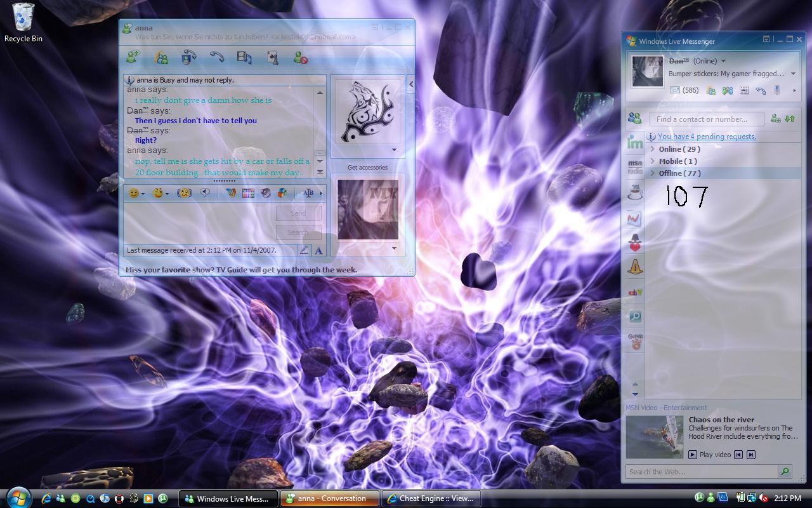Click anna's wolf display picture
This screenshot has height=508, width=812.
pos(367,111)
